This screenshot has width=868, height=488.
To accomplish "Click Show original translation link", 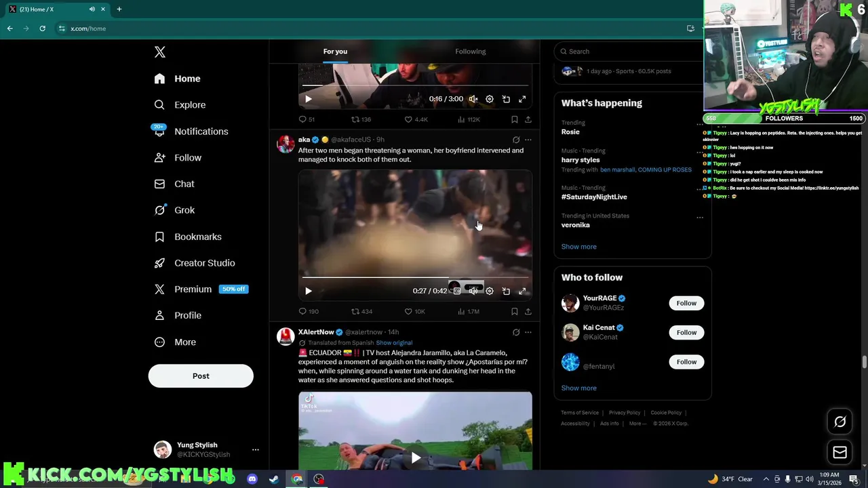I will [x=394, y=343].
